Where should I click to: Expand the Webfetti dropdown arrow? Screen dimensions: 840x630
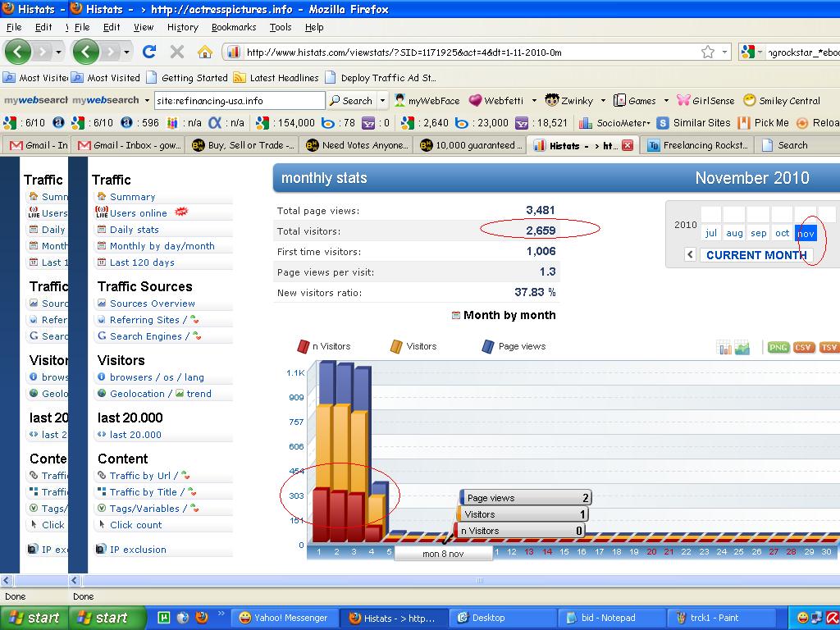pos(534,101)
